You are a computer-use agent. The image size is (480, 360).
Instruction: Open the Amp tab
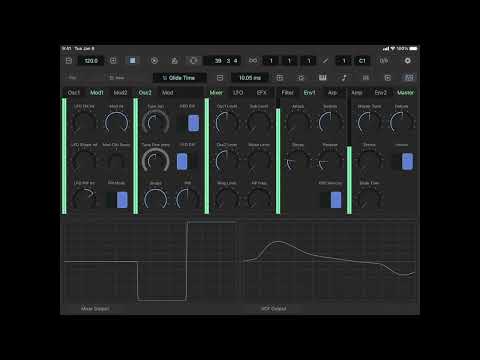pos(357,92)
